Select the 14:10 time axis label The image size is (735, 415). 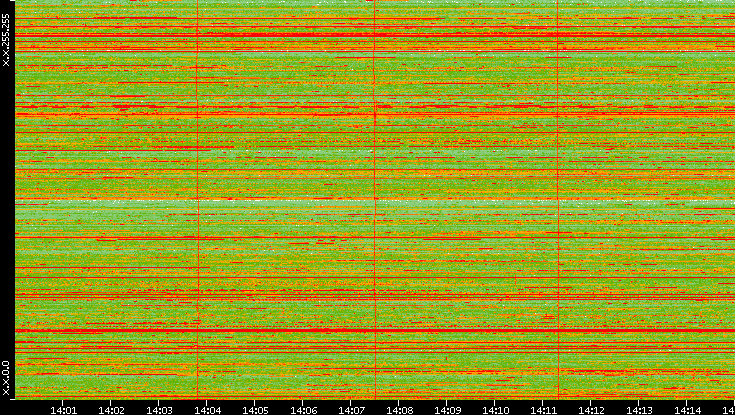click(495, 410)
